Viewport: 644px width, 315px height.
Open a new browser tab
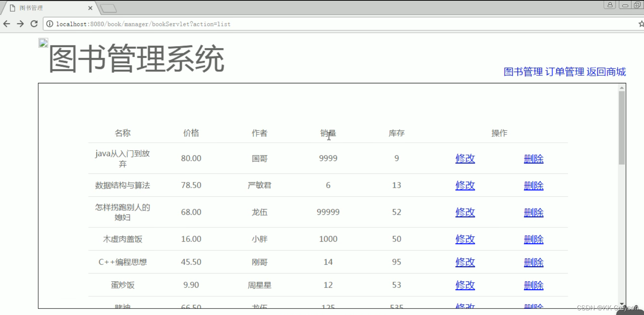point(108,8)
